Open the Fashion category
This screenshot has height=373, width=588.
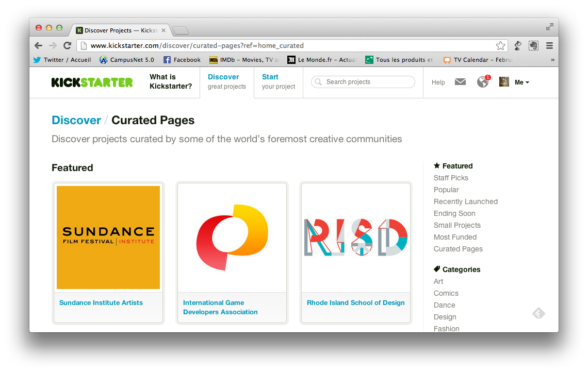point(446,329)
